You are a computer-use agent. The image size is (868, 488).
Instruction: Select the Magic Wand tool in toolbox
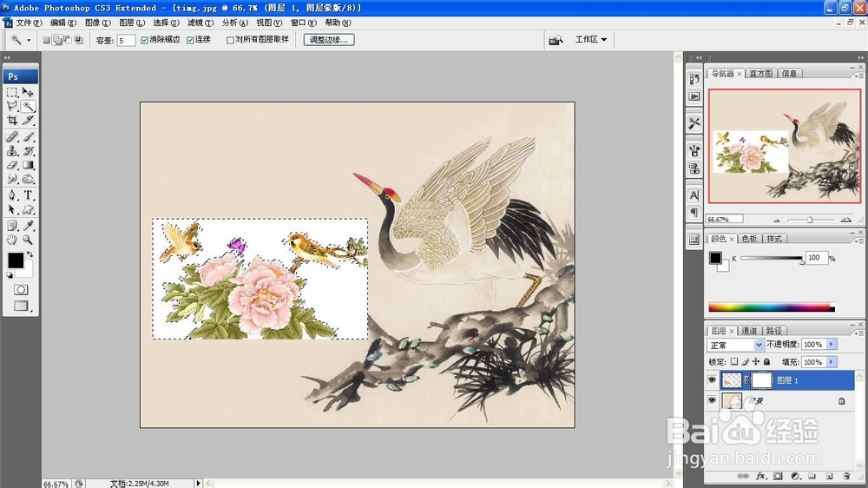(x=29, y=106)
